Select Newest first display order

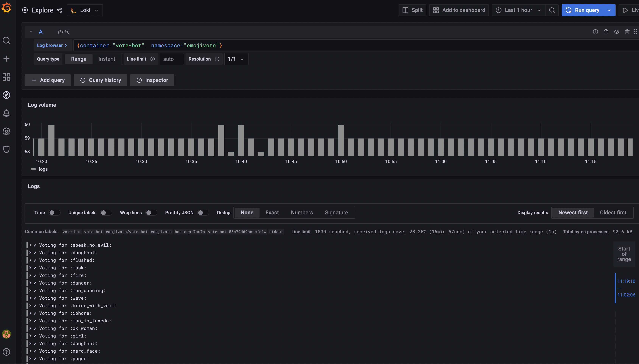pyautogui.click(x=573, y=213)
